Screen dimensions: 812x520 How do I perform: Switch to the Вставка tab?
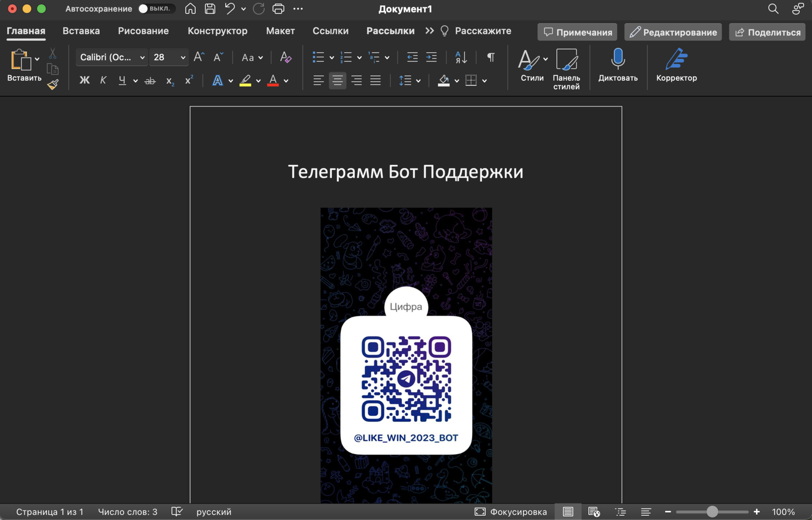[81, 31]
